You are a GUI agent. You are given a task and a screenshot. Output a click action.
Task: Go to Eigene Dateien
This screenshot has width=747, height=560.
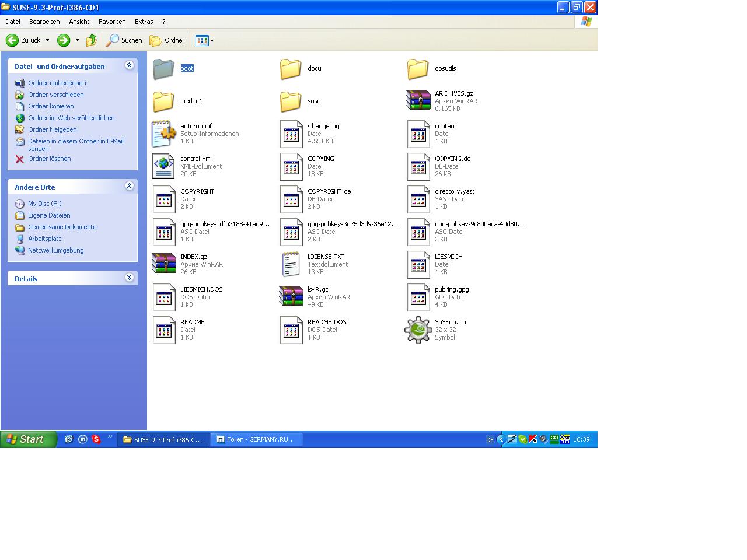pyautogui.click(x=49, y=215)
